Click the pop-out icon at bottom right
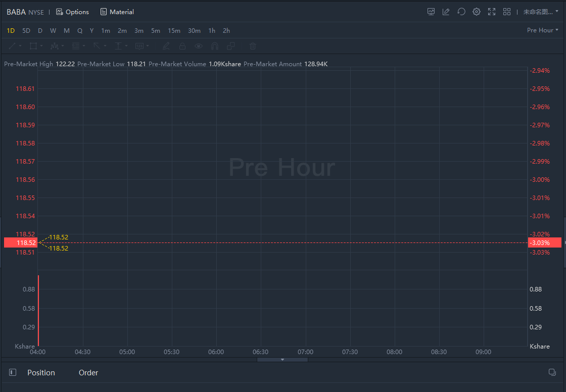 click(x=552, y=372)
